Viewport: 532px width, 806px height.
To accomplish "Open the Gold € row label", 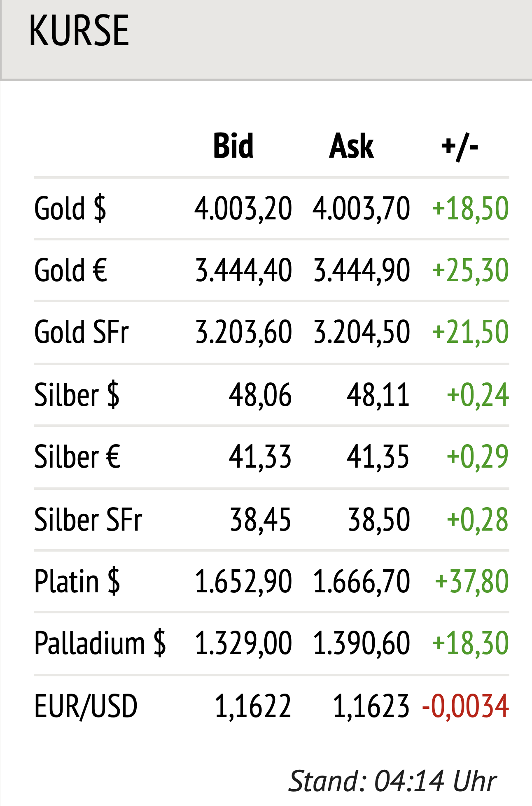I will click(71, 270).
